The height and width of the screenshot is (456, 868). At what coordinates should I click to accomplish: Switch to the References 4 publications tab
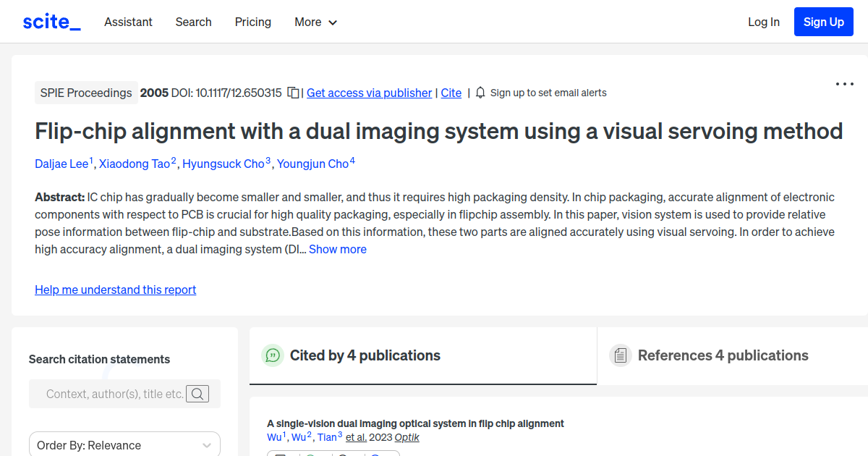point(723,355)
